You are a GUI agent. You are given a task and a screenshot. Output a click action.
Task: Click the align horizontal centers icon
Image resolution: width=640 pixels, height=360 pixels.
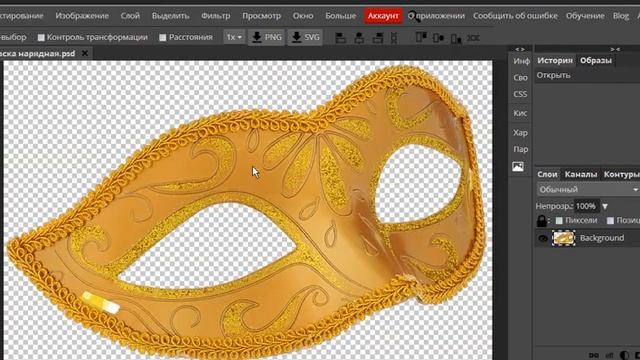pos(359,38)
